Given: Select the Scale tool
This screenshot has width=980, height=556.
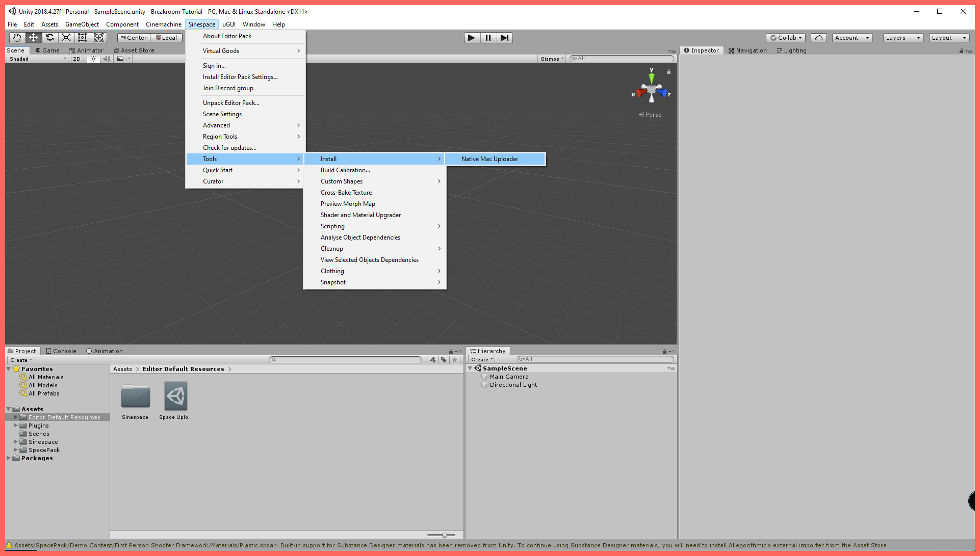Looking at the screenshot, I should coord(66,38).
